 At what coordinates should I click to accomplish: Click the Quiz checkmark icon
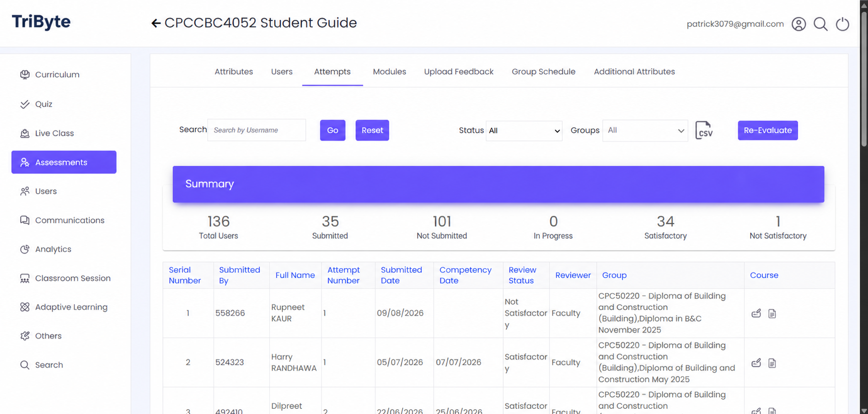tap(25, 104)
